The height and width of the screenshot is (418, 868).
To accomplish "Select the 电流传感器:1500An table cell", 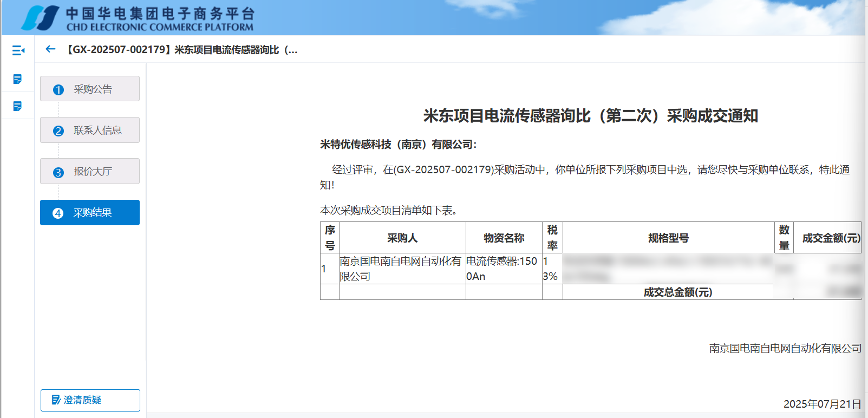I will [503, 269].
